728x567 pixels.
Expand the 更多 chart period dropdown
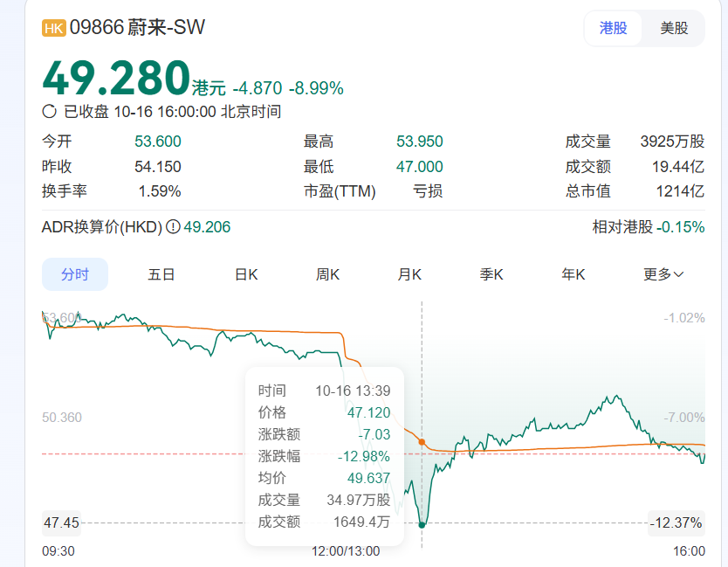pos(663,274)
